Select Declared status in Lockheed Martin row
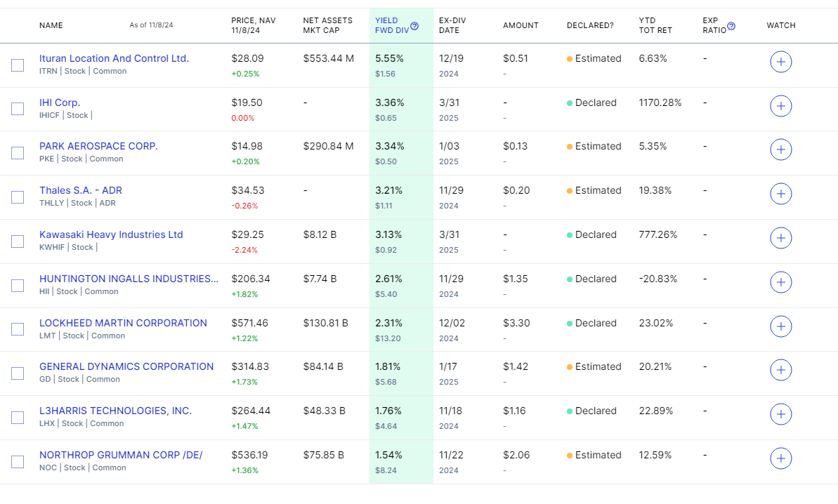 pos(591,323)
